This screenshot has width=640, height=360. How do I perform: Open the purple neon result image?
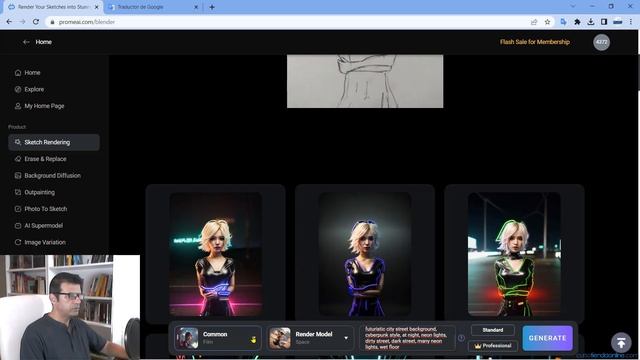365,254
